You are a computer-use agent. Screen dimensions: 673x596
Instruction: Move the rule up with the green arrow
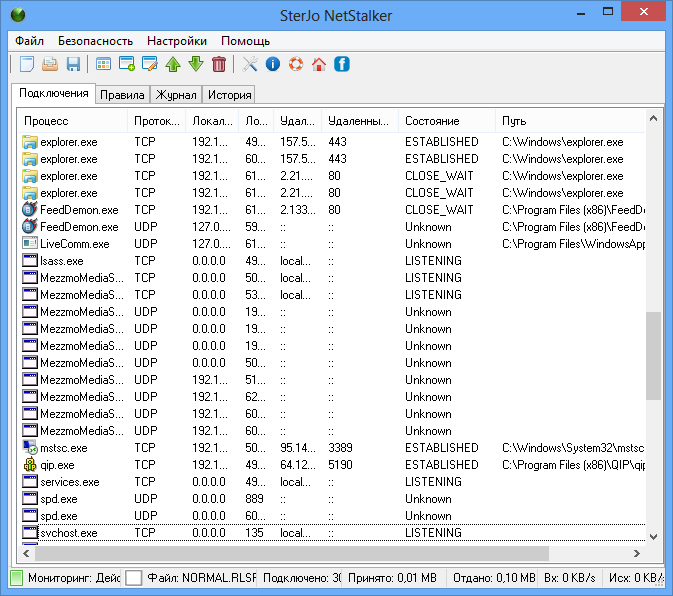(173, 64)
